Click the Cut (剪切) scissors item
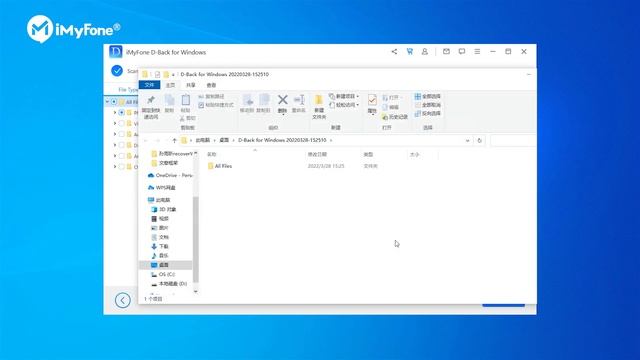 (x=188, y=118)
